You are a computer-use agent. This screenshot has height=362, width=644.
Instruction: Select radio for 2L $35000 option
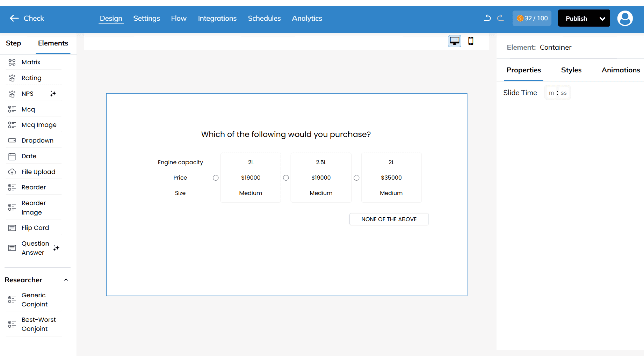pyautogui.click(x=356, y=178)
